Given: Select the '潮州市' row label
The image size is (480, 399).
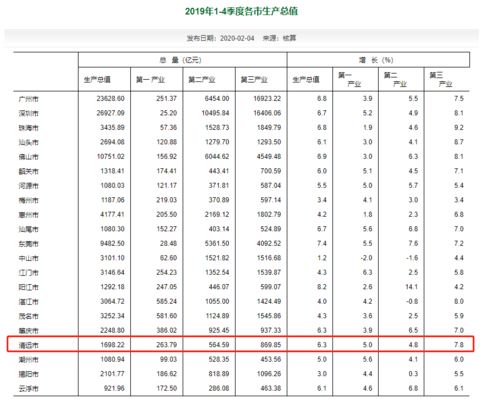Looking at the screenshot, I should tap(29, 360).
